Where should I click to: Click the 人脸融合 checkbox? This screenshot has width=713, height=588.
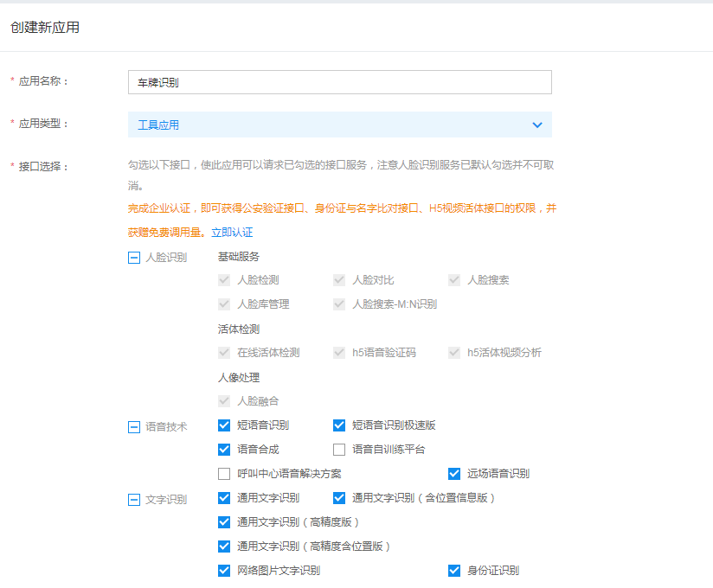point(224,401)
